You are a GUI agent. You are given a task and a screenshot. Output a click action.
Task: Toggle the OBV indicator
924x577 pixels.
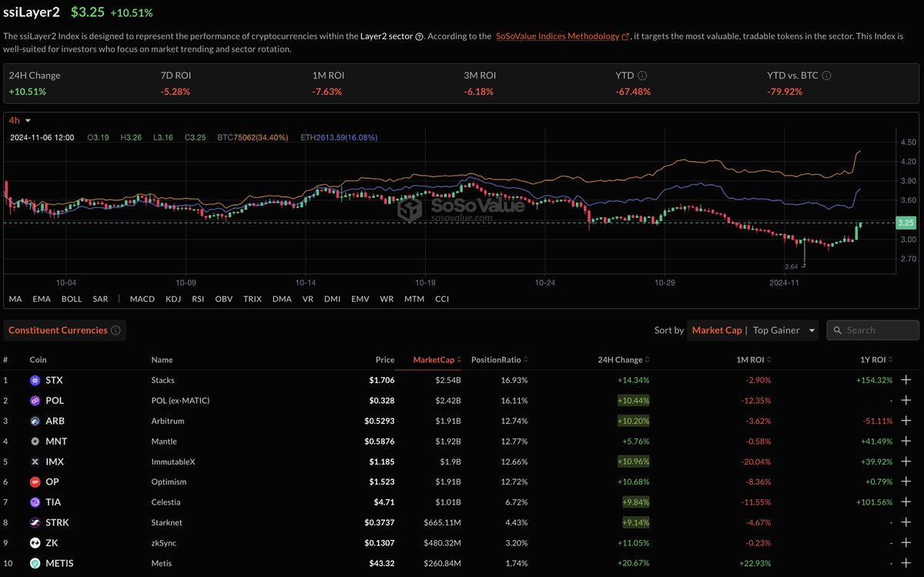pyautogui.click(x=224, y=299)
